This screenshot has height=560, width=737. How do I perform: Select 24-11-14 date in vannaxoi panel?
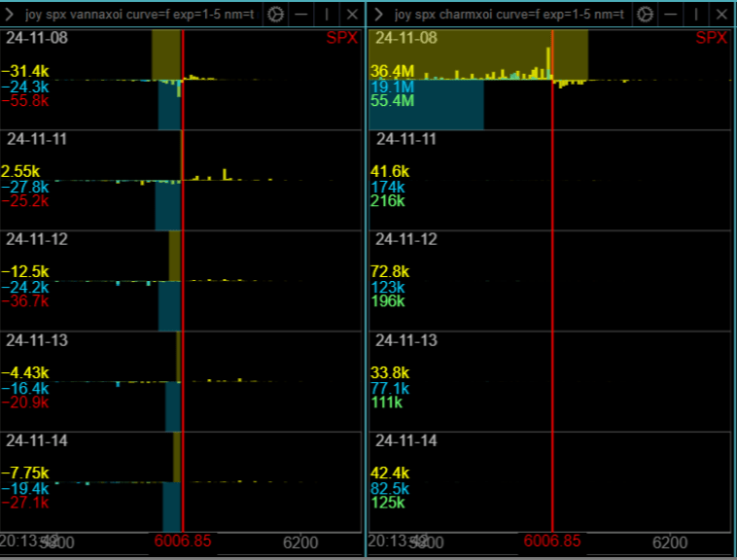coord(37,440)
